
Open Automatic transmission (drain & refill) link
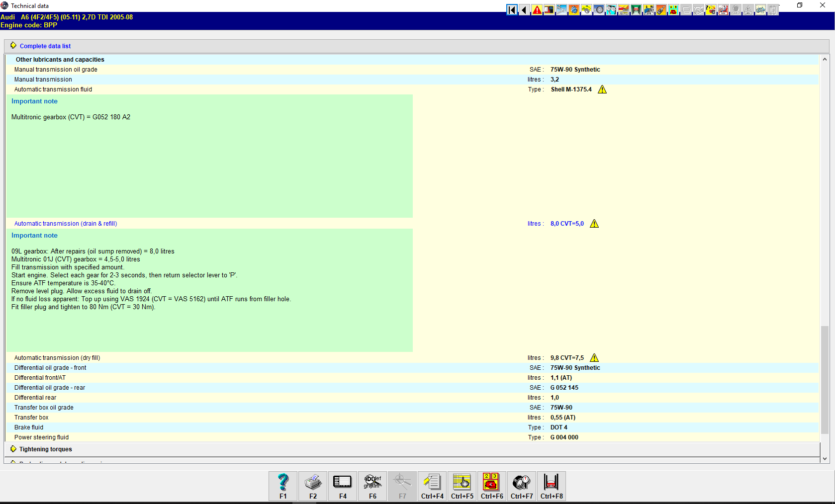pos(66,224)
